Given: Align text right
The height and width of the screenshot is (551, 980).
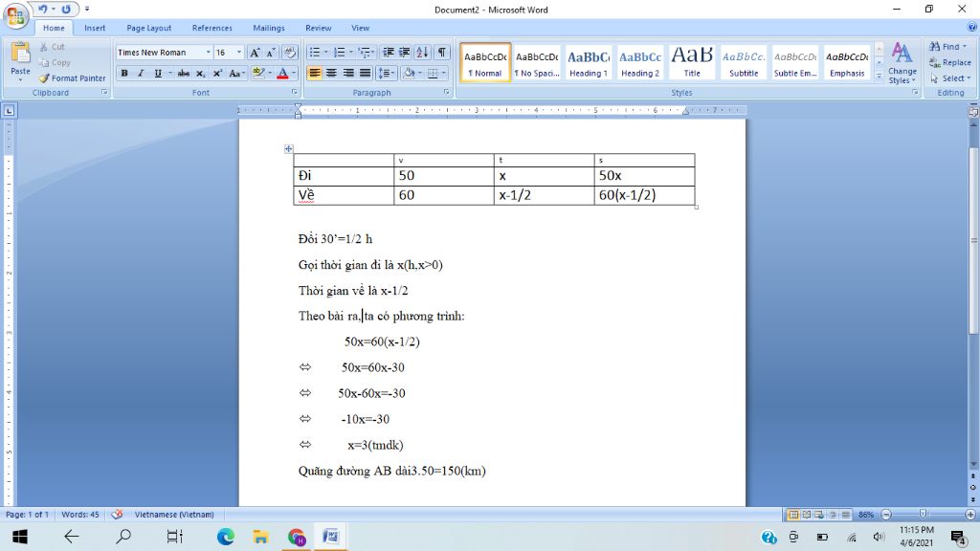Looking at the screenshot, I should tap(348, 73).
